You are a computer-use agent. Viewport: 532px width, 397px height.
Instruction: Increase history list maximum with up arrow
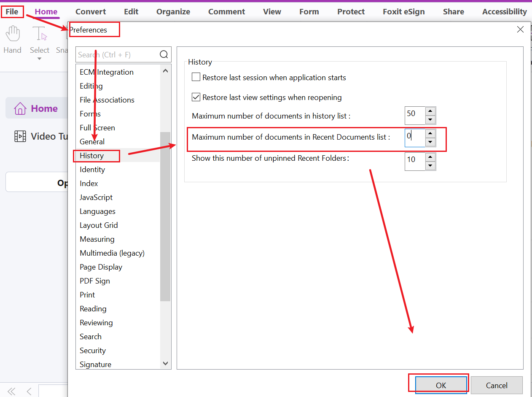pos(430,111)
